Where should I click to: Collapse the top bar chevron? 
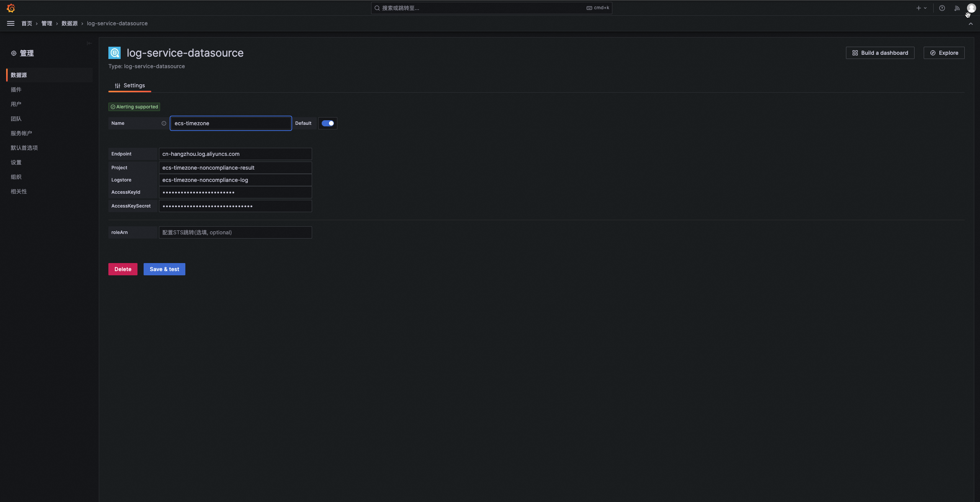[x=971, y=24]
